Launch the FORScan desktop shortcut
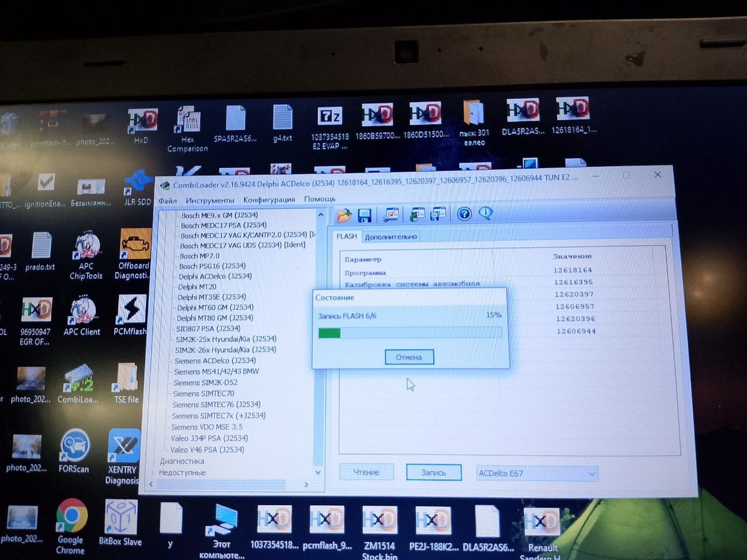 (x=75, y=452)
